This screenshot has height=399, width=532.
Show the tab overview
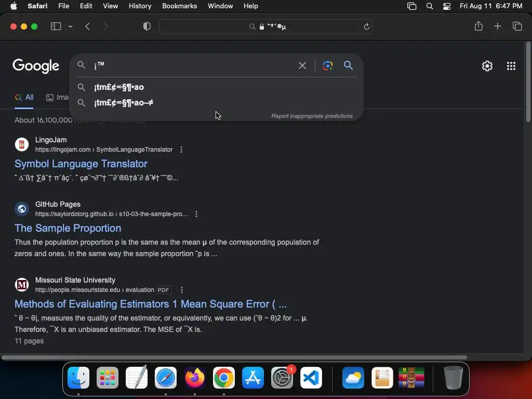(x=517, y=26)
